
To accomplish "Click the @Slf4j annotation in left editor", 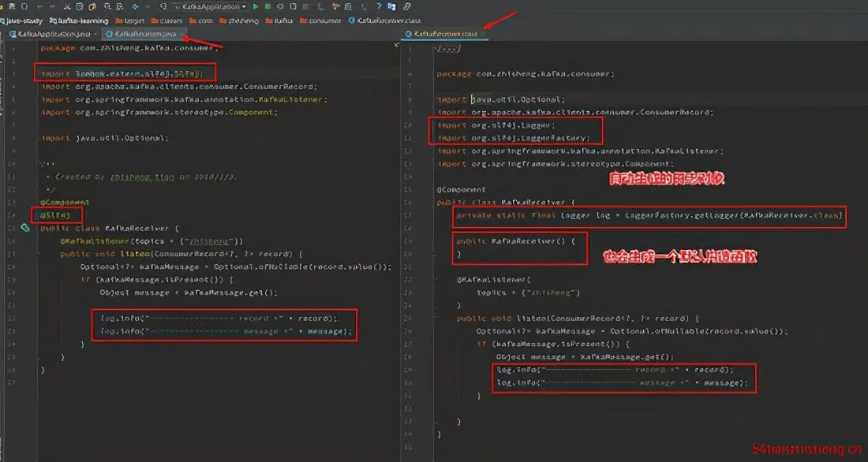I will (x=54, y=215).
